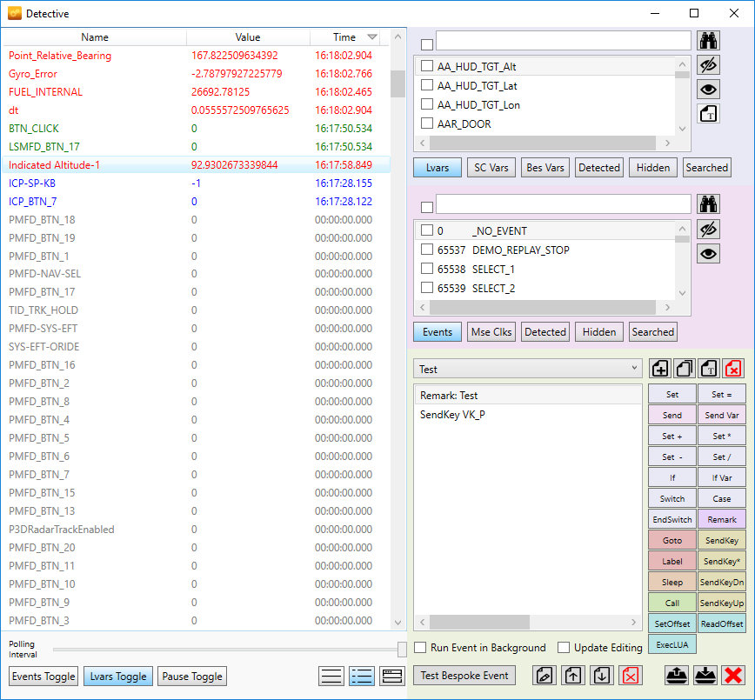Screen dimensions: 755x700
Task: Open the Mse Clks tab
Action: tap(491, 331)
